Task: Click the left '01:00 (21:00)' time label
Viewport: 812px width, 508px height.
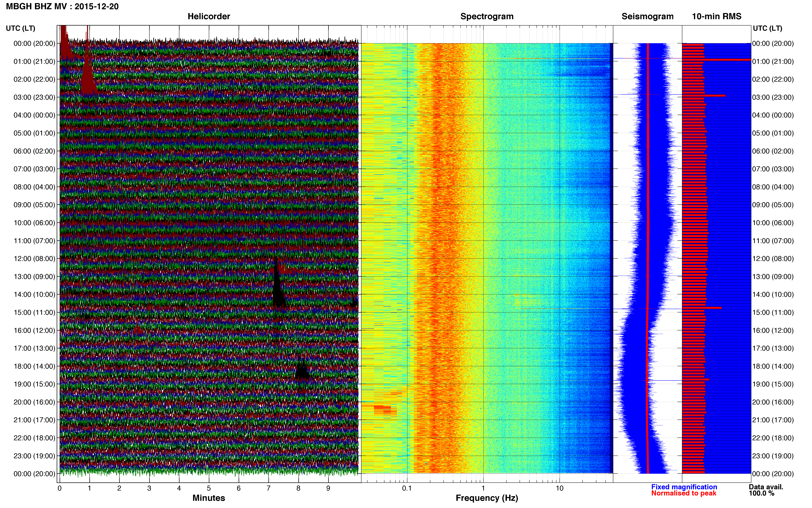Action: (34, 62)
